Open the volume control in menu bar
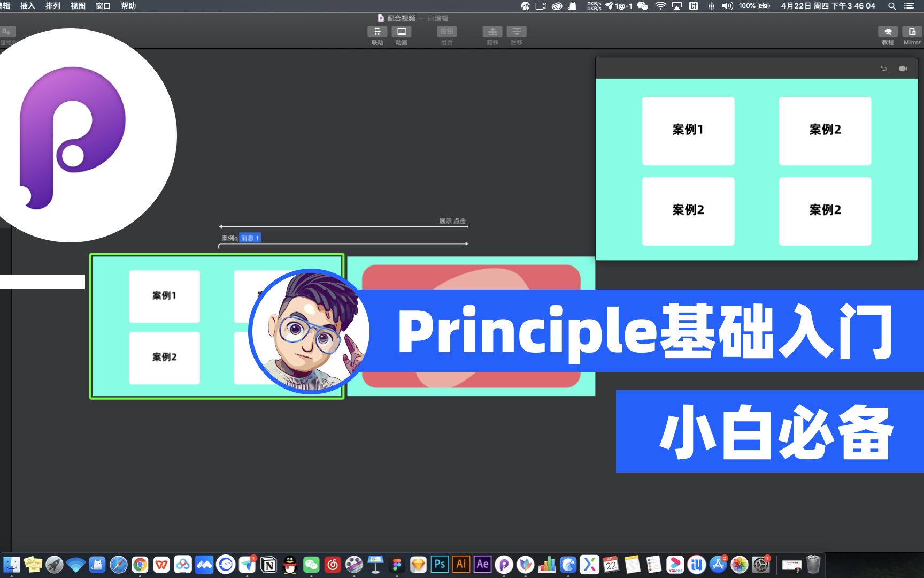This screenshot has width=924, height=578. click(x=727, y=6)
